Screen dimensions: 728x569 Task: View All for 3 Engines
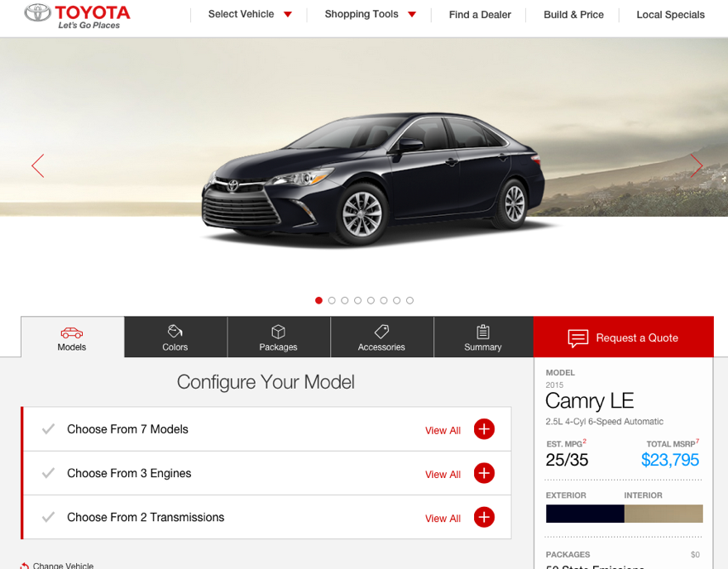(443, 475)
